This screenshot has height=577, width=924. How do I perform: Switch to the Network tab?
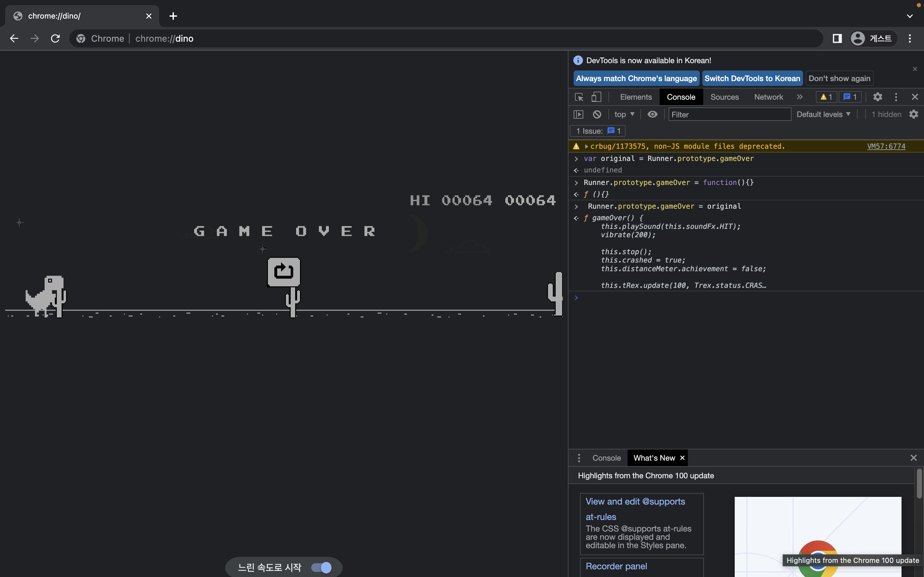768,97
